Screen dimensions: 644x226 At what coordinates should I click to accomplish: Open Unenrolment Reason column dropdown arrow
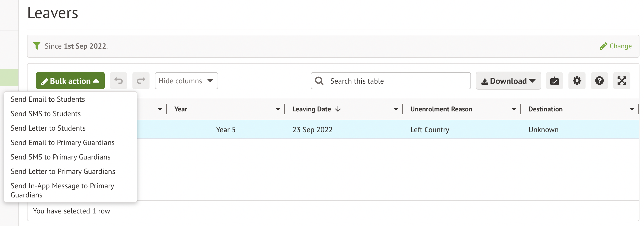click(514, 109)
